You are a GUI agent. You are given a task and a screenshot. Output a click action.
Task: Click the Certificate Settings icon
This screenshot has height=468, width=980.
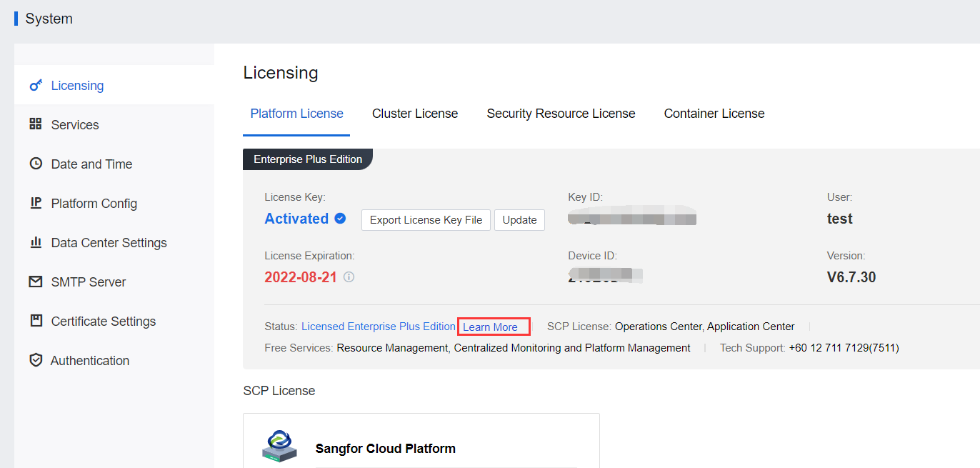[36, 321]
